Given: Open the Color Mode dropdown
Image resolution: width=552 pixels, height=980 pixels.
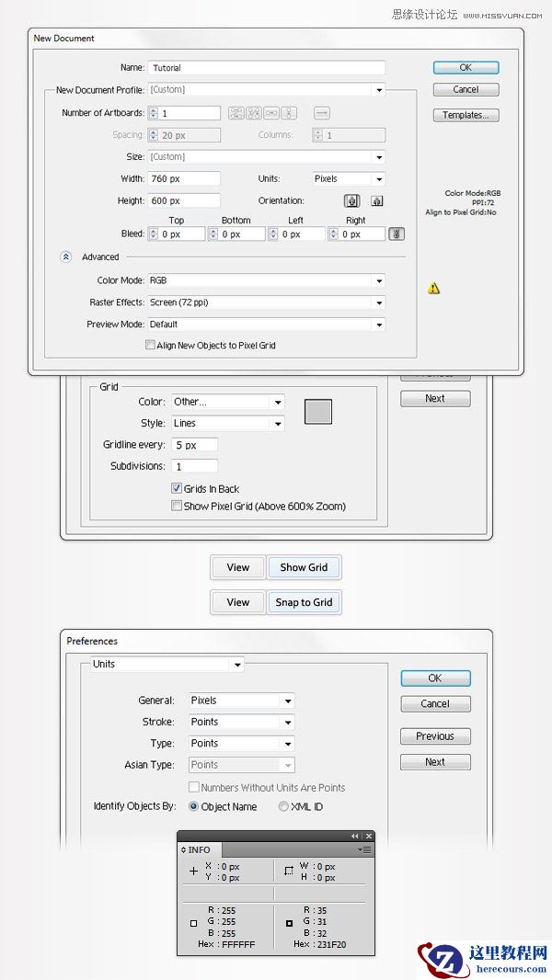Looking at the screenshot, I should click(x=266, y=280).
